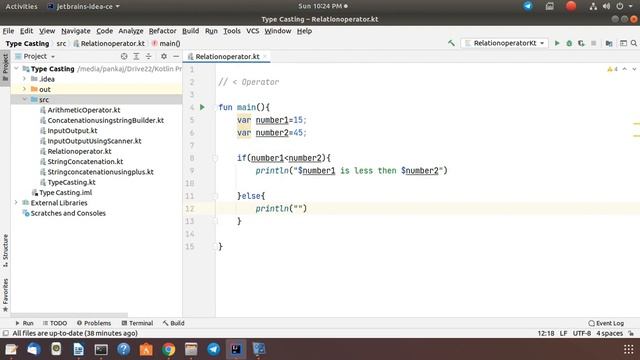Open Terminal from the dock
Image resolution: width=640 pixels, height=360 pixels.
(x=101, y=349)
